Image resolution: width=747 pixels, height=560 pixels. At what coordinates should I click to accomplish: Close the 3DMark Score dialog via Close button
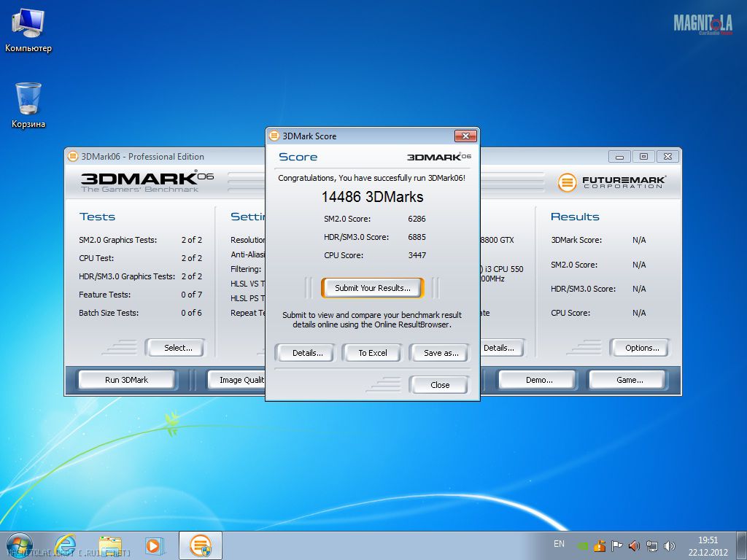click(x=440, y=385)
